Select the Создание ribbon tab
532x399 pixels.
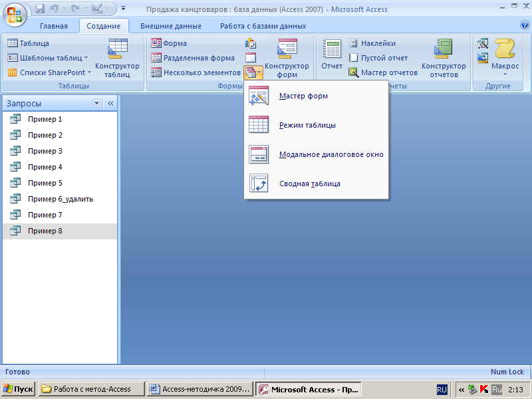(104, 26)
